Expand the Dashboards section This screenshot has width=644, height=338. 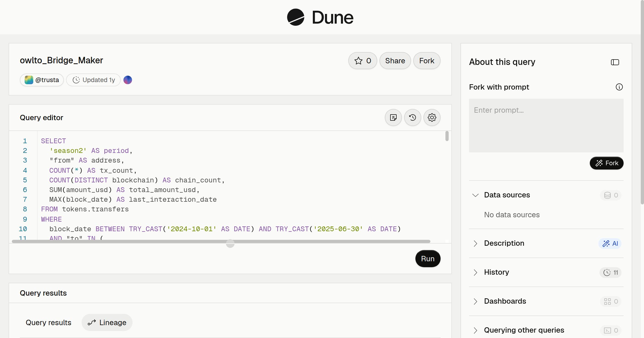tap(475, 301)
